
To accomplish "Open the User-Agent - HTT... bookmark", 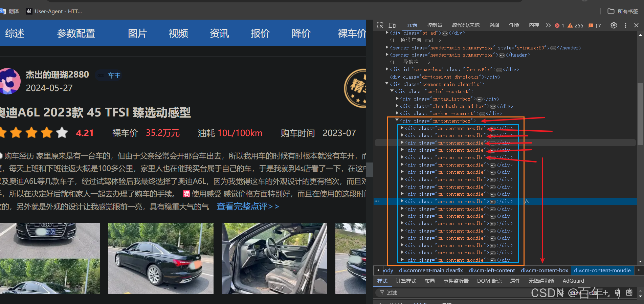I will pyautogui.click(x=54, y=11).
